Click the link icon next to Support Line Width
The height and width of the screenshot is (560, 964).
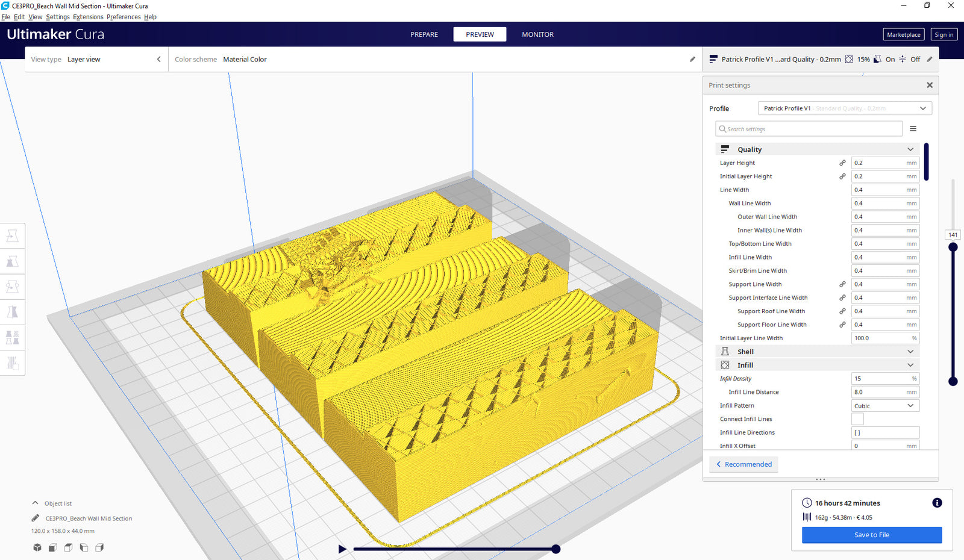point(842,284)
